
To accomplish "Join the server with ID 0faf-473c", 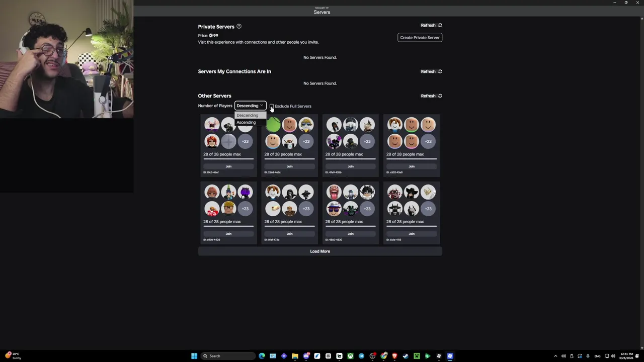I will coord(289,234).
